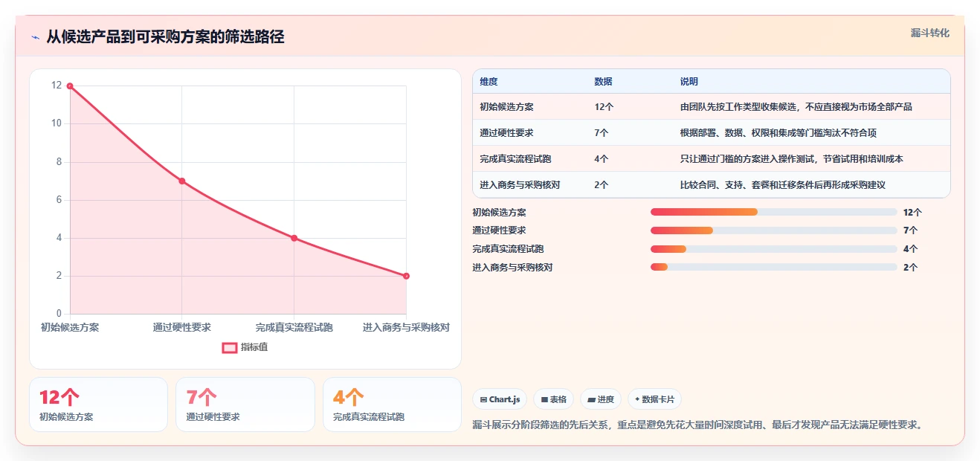Click the 漏斗转化 label
This screenshot has height=461, width=980.
tap(930, 33)
